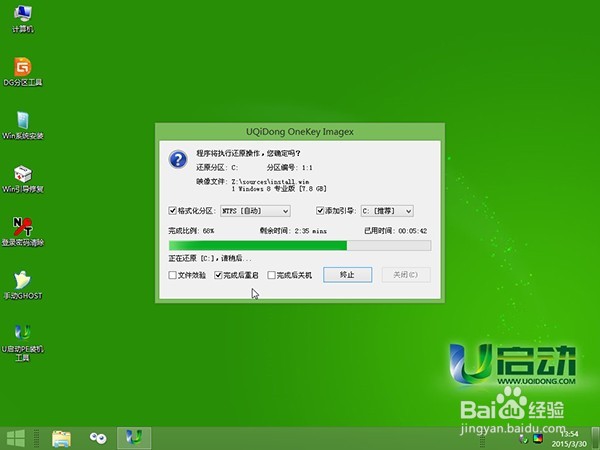Click the 分区编号 1:1 text
This screenshot has width=600, height=450.
click(289, 168)
